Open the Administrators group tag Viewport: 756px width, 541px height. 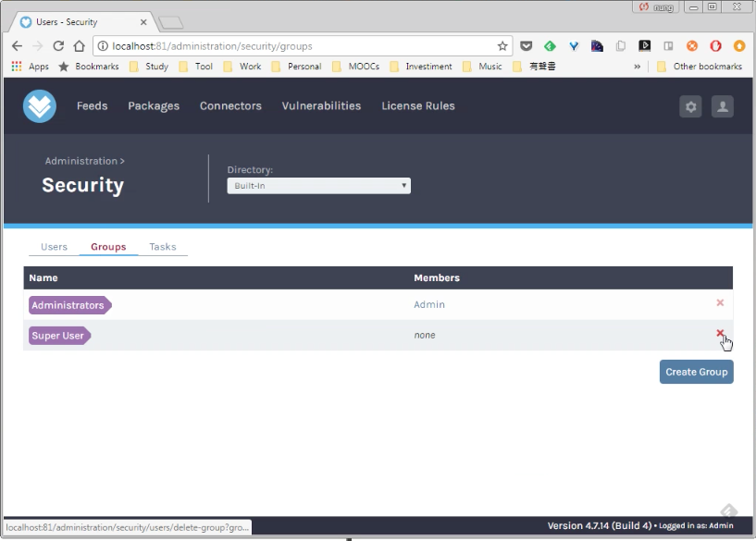(x=70, y=305)
